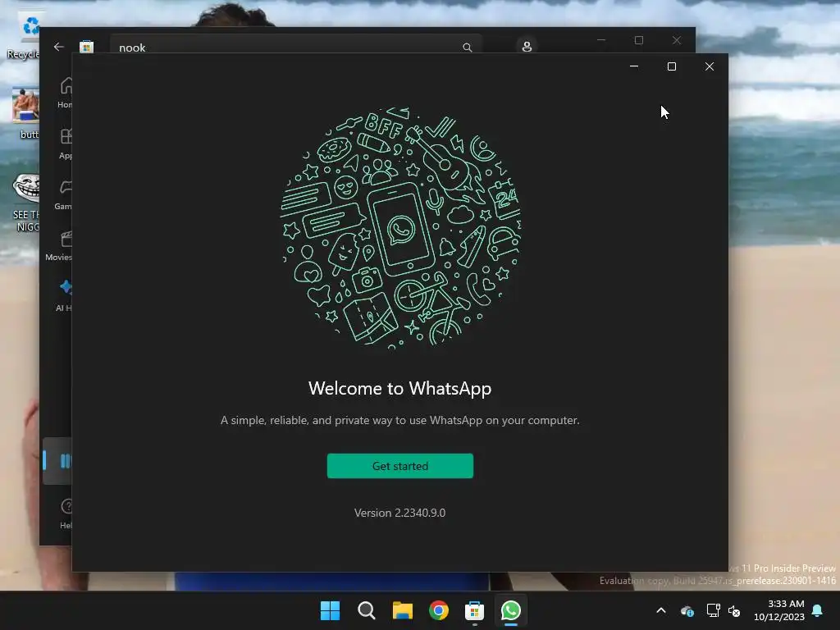Image resolution: width=840 pixels, height=630 pixels.
Task: Open Home in the Store sidebar
Action: [65, 94]
